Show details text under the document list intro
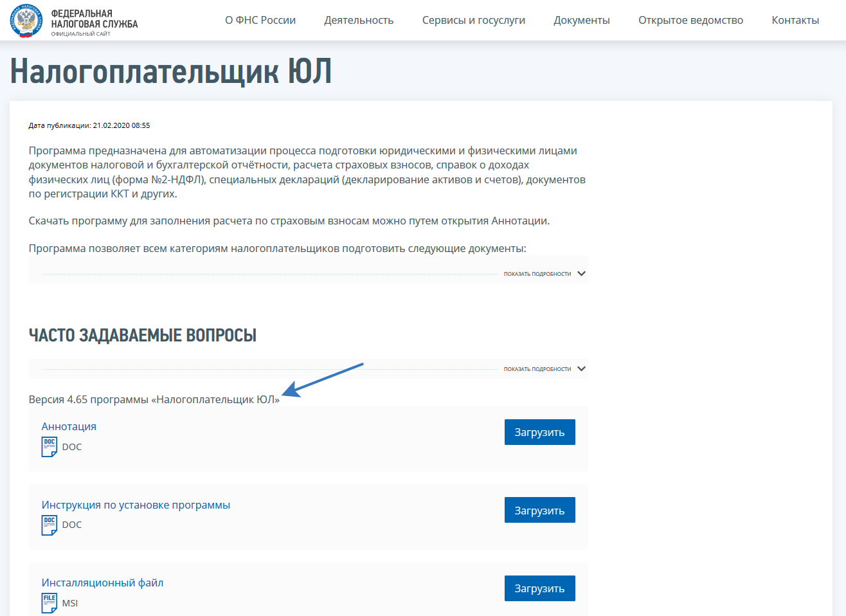 tap(537, 274)
